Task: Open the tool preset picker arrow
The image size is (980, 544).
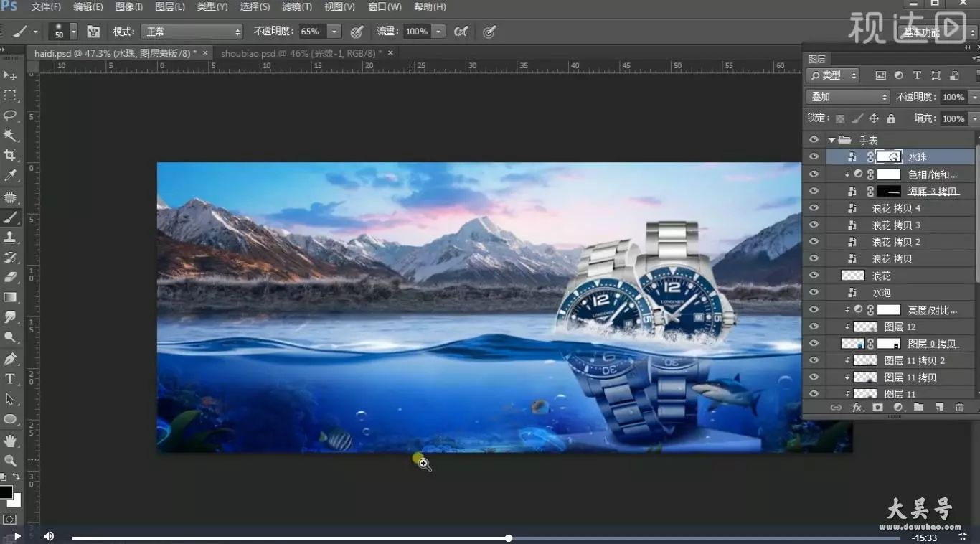Action: 35,32
